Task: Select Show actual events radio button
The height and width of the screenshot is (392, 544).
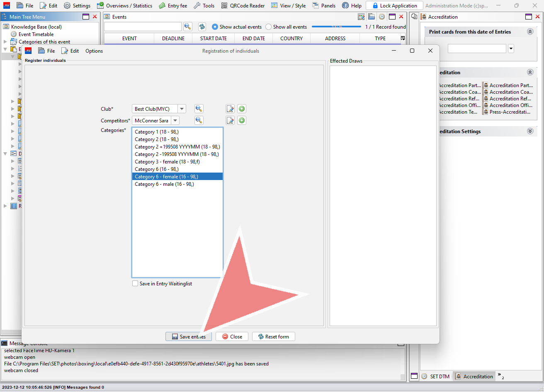Action: (x=215, y=27)
